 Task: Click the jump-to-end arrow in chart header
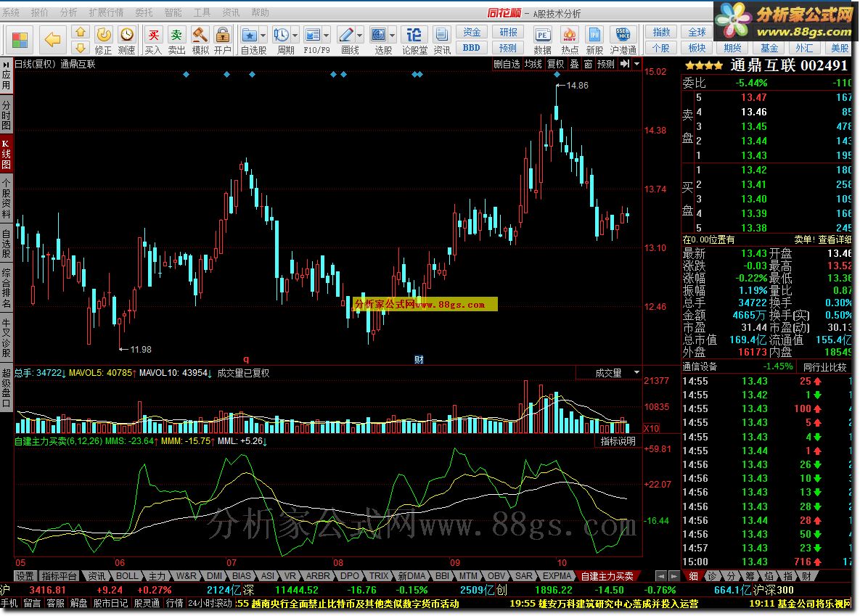point(625,64)
